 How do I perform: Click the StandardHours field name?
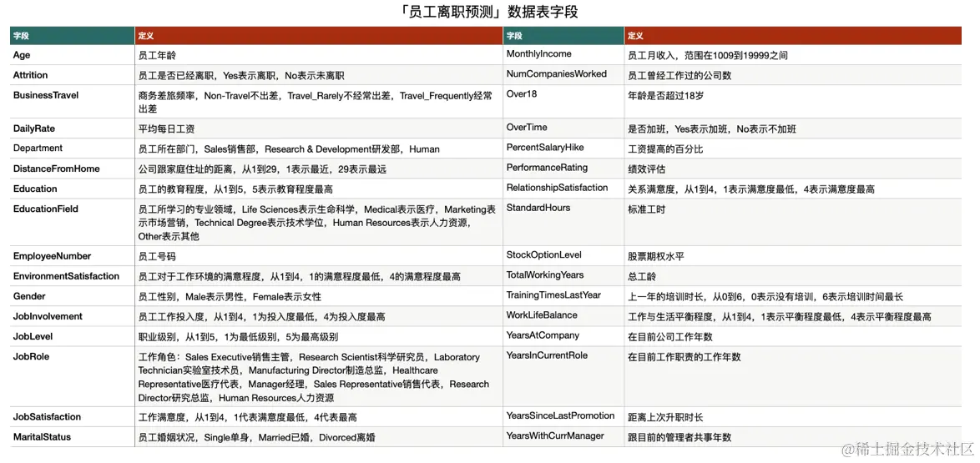click(x=538, y=208)
